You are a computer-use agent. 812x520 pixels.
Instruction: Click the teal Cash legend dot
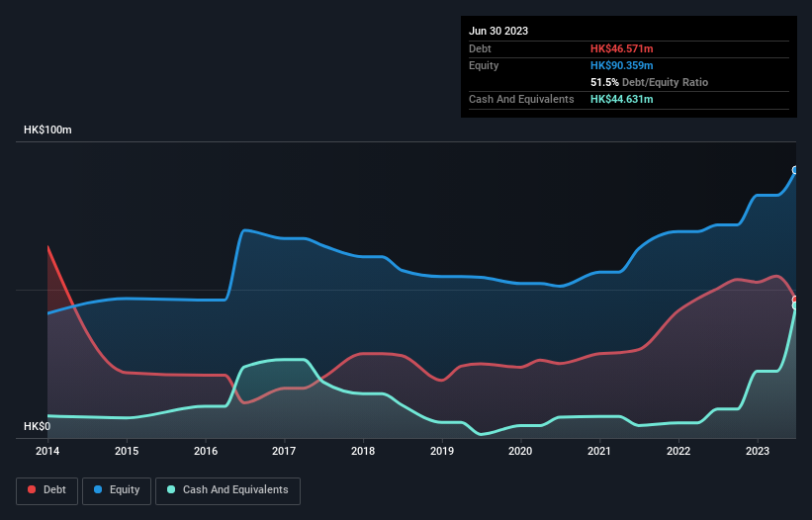tap(171, 489)
